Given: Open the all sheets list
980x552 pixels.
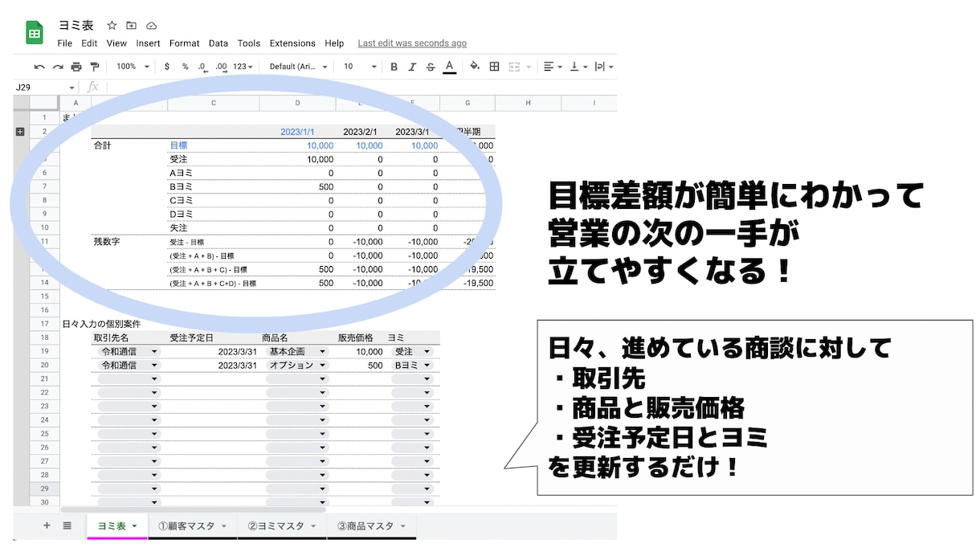Looking at the screenshot, I should (67, 525).
